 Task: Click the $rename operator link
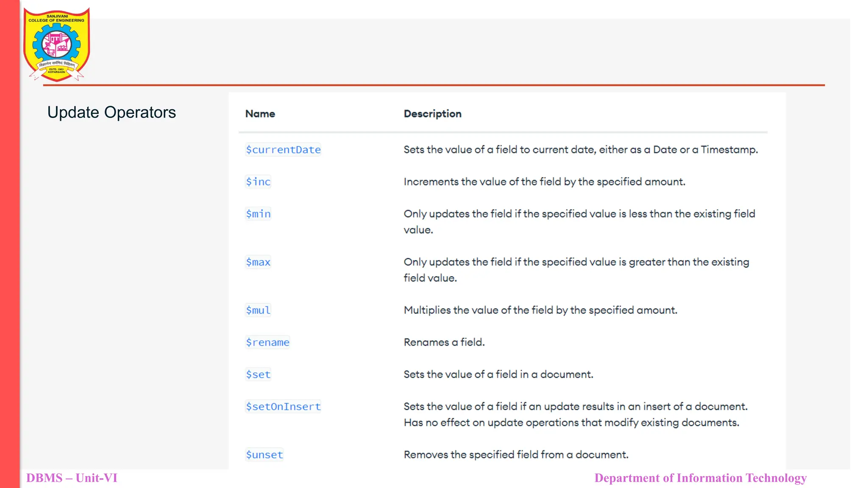(267, 342)
